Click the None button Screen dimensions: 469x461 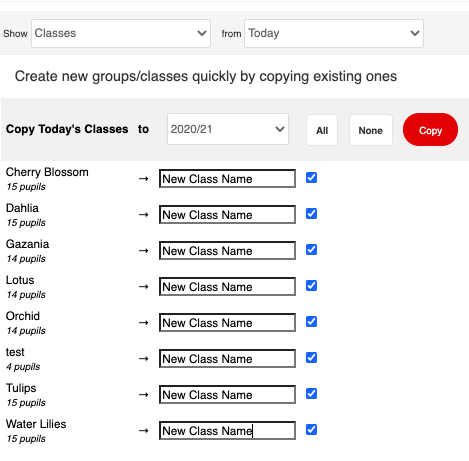pyautogui.click(x=371, y=130)
